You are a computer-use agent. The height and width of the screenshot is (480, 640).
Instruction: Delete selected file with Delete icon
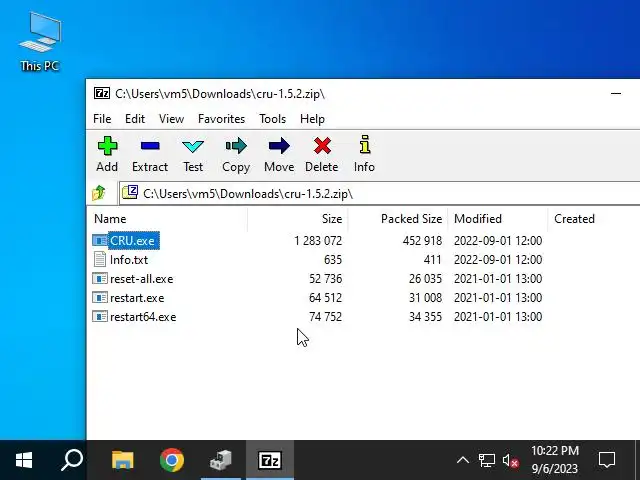point(322,155)
